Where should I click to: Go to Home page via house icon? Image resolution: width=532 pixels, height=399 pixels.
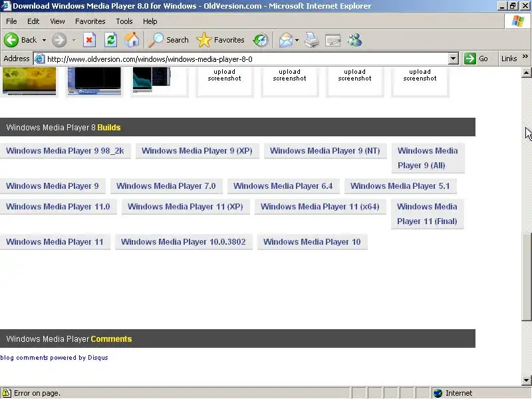point(132,40)
